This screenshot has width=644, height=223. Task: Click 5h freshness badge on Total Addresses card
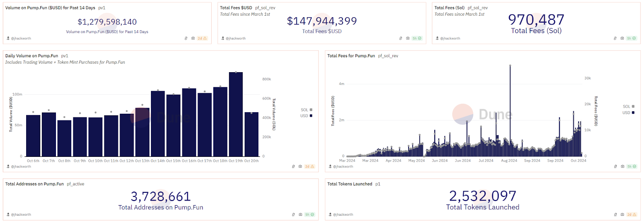310,215
